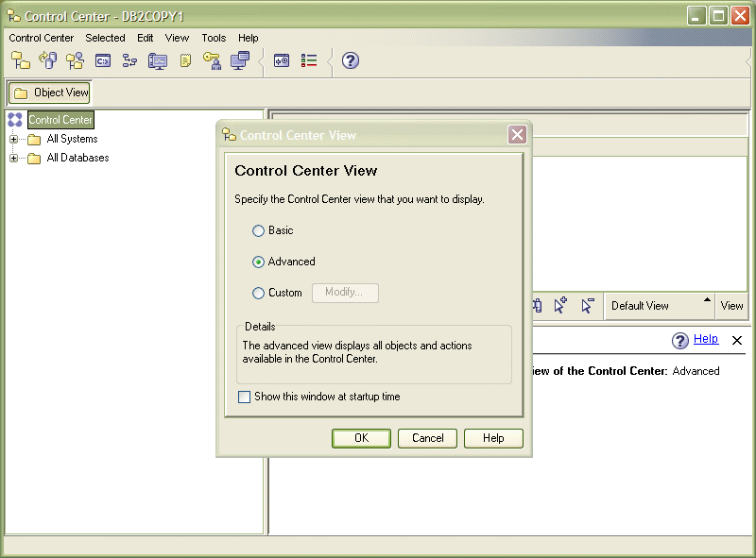Open Satellite Administration Center folders-and-person icon
The height and width of the screenshot is (558, 756).
pyautogui.click(x=75, y=60)
